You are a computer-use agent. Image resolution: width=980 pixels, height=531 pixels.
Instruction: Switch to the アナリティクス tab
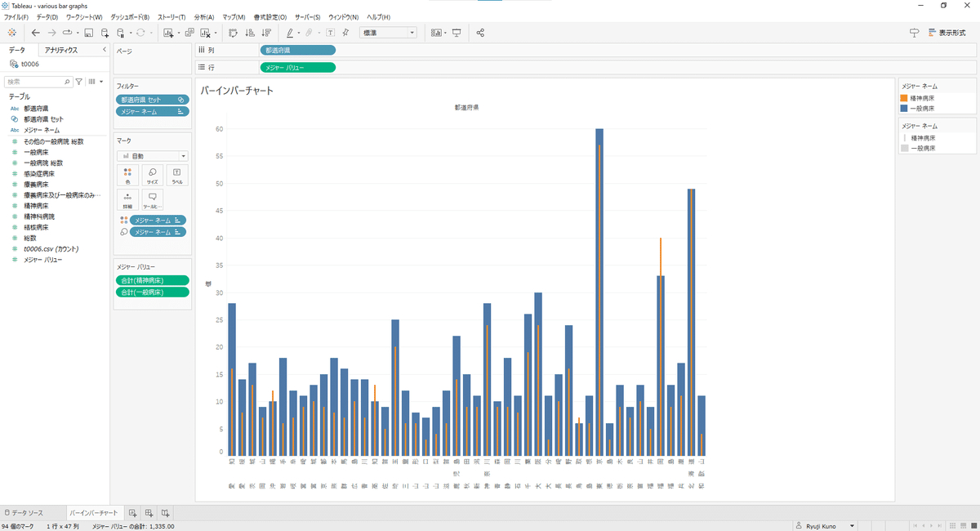coord(61,50)
